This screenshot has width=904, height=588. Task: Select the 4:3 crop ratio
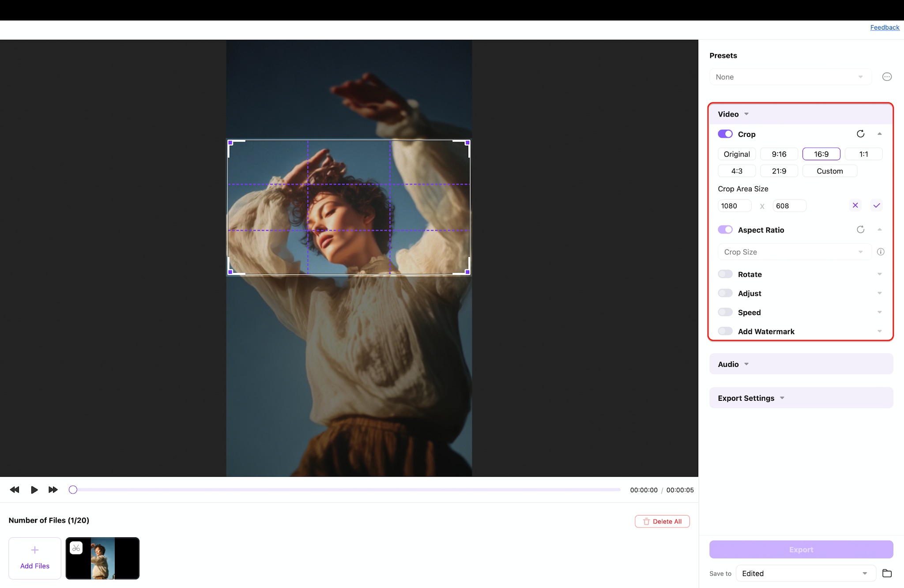click(x=737, y=171)
